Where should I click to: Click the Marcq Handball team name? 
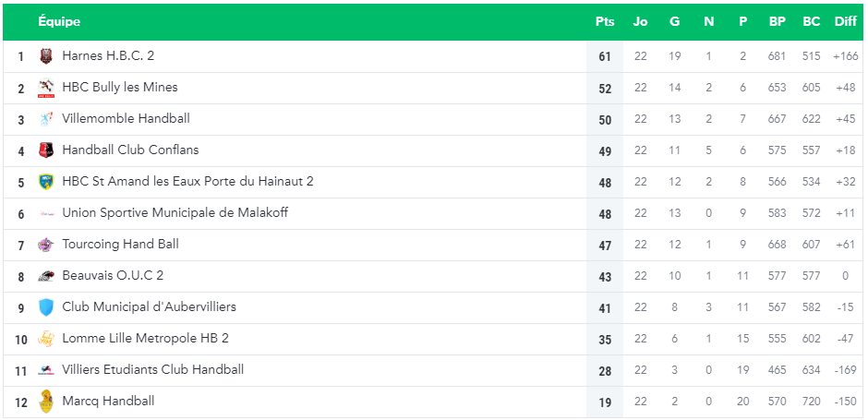tap(109, 401)
